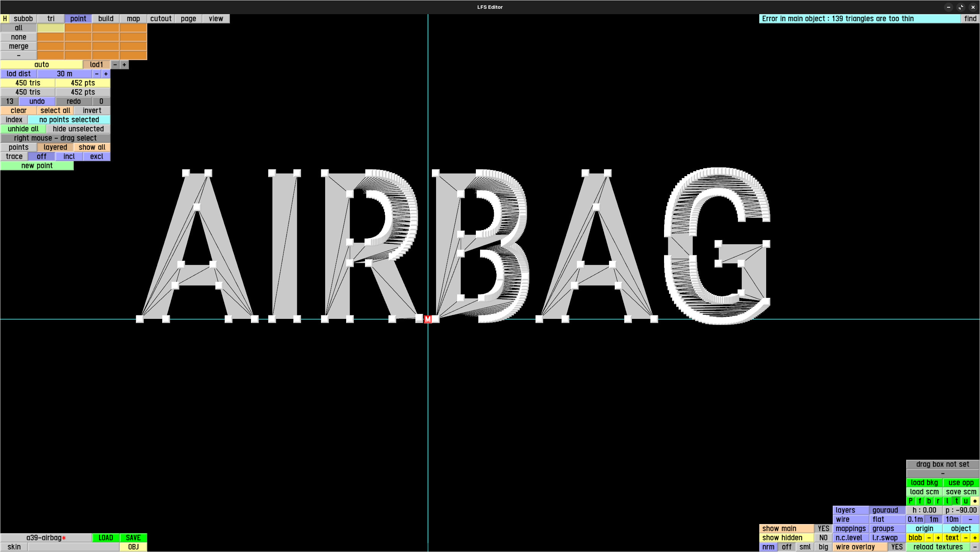The image size is (980, 552).
Task: Open the cutout tab
Action: 161,19
